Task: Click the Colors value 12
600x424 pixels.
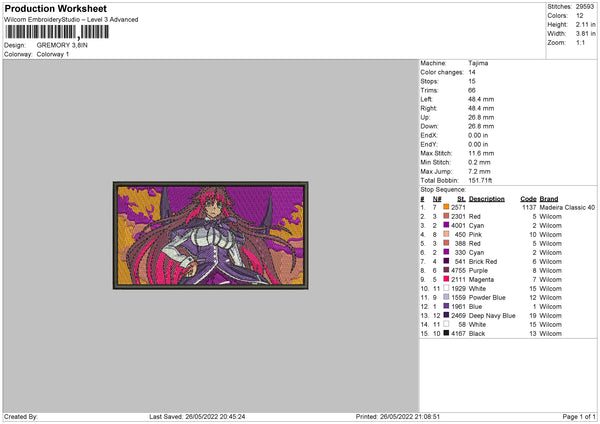Action: coord(580,16)
